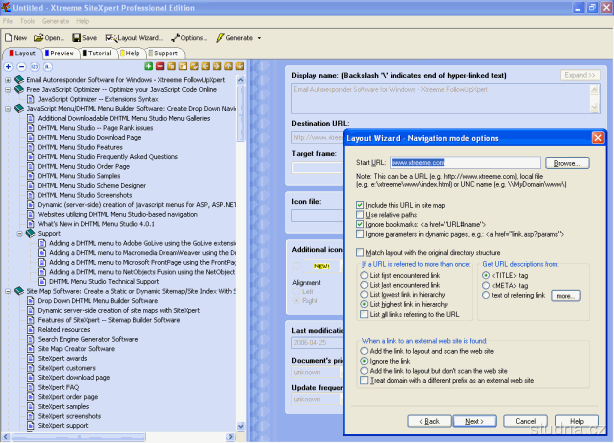Viewport: 614px width, 443px height.
Task: Select the META tag radio button
Action: point(487,285)
